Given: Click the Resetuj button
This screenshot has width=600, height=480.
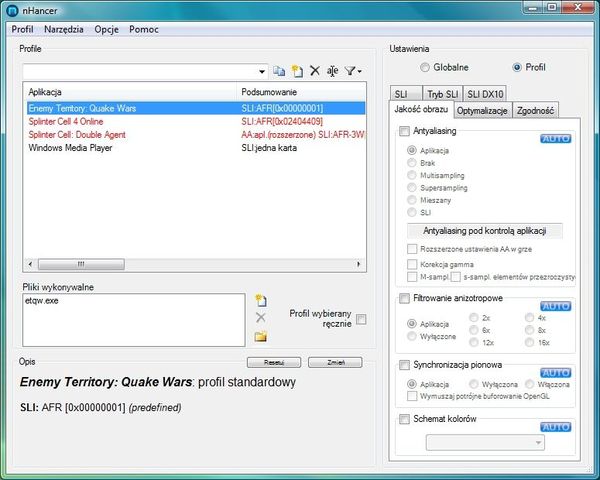Looking at the screenshot, I should click(274, 362).
